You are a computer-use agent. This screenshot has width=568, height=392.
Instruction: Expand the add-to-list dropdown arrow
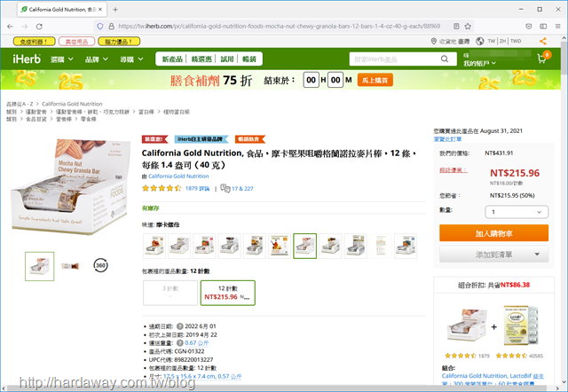point(537,255)
